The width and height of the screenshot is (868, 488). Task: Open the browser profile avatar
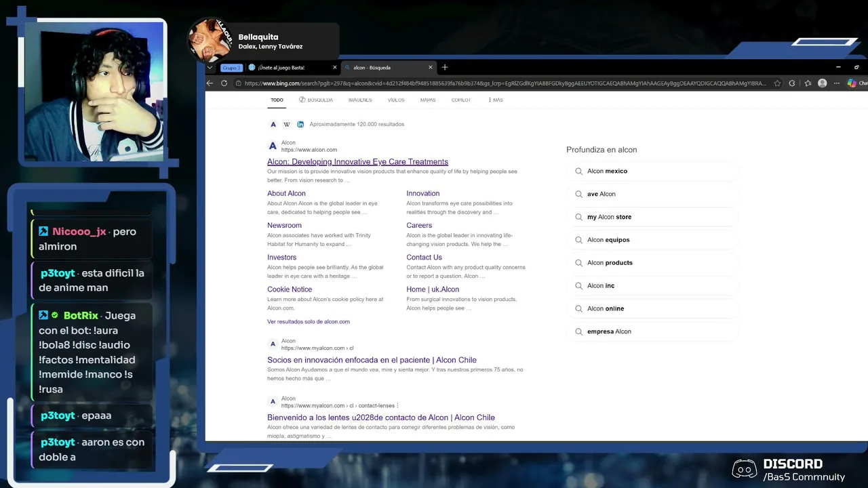tap(823, 83)
